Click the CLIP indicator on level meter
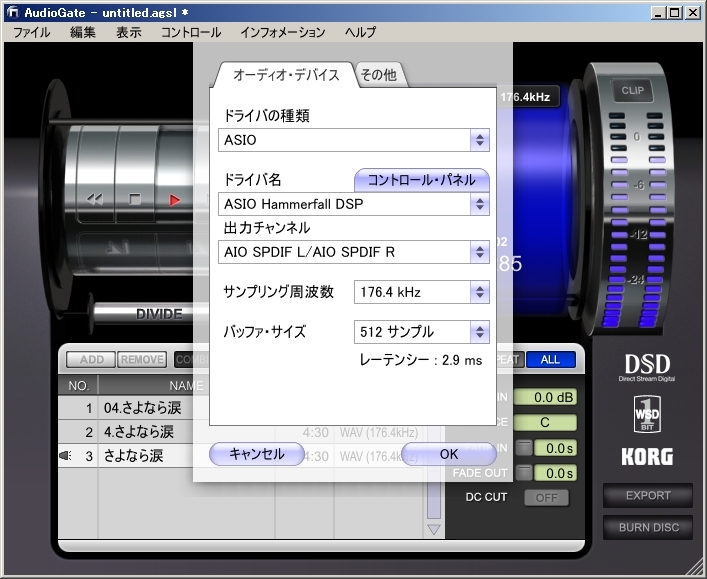 coord(632,90)
